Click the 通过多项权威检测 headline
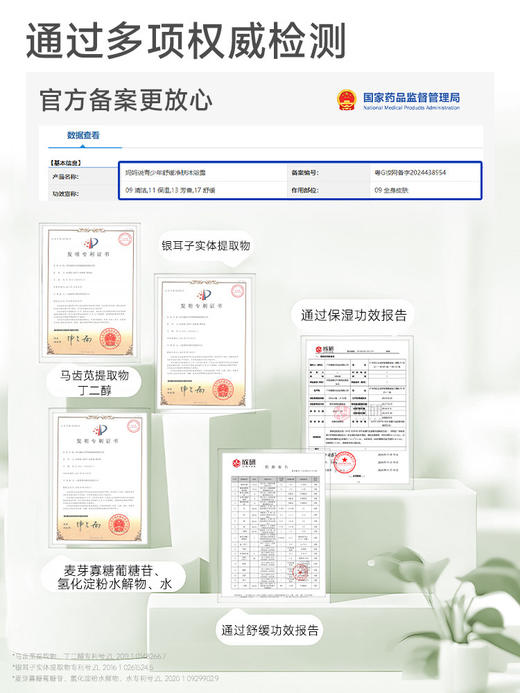520x693 pixels. 186,41
